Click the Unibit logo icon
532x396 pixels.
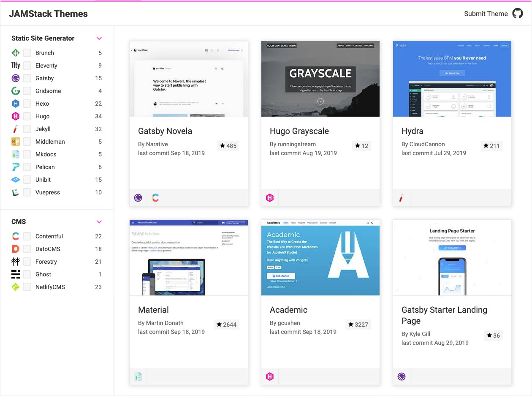pos(16,180)
